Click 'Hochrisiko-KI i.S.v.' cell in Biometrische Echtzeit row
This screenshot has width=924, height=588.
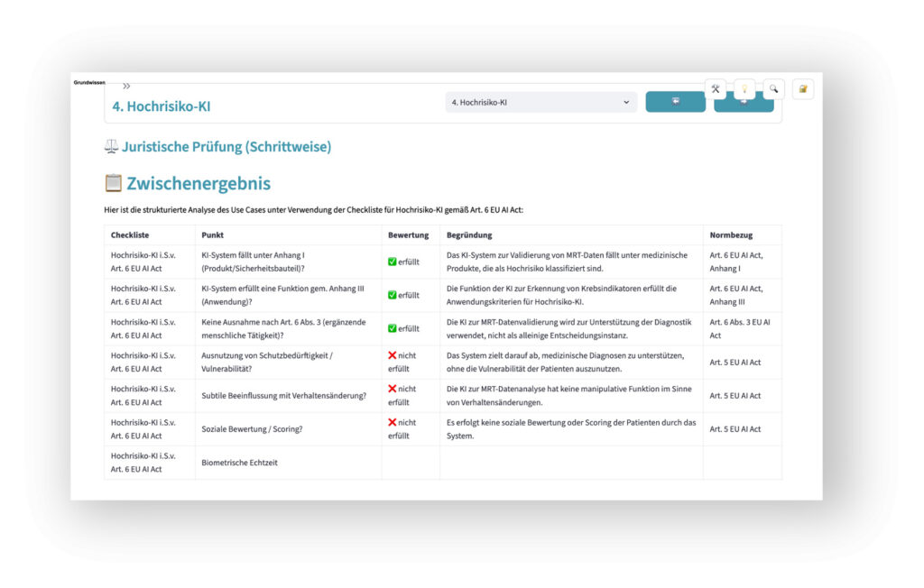click(150, 463)
